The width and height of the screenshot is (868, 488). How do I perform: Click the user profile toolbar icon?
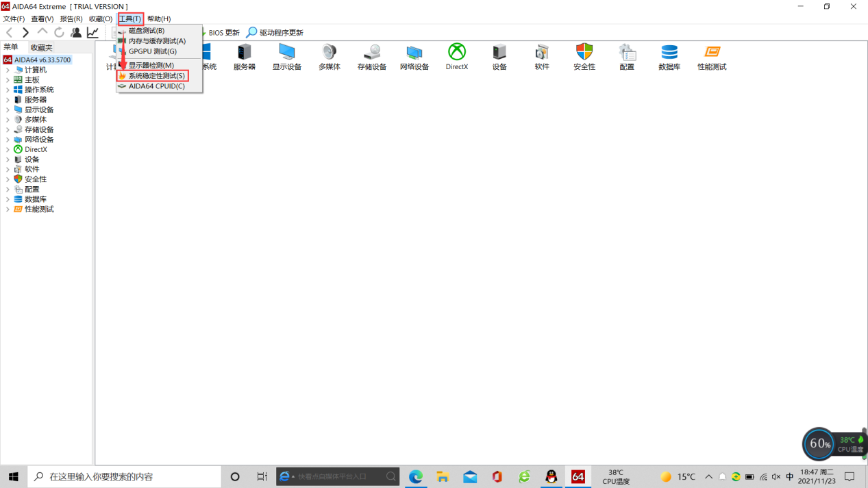[75, 32]
